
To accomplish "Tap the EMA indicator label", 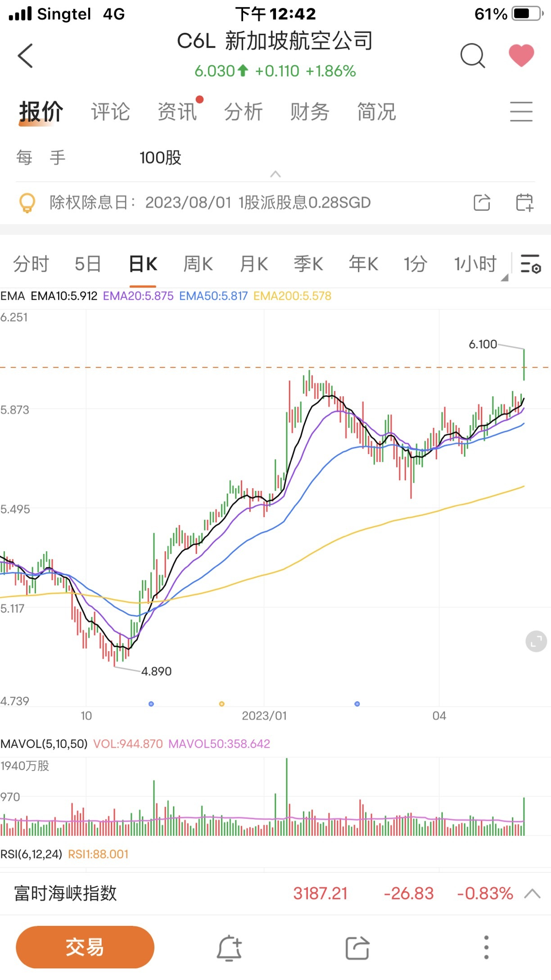I will [13, 296].
